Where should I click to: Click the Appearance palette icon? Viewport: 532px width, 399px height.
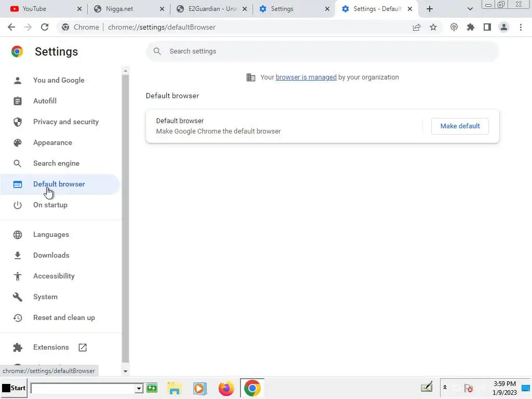[x=18, y=143]
